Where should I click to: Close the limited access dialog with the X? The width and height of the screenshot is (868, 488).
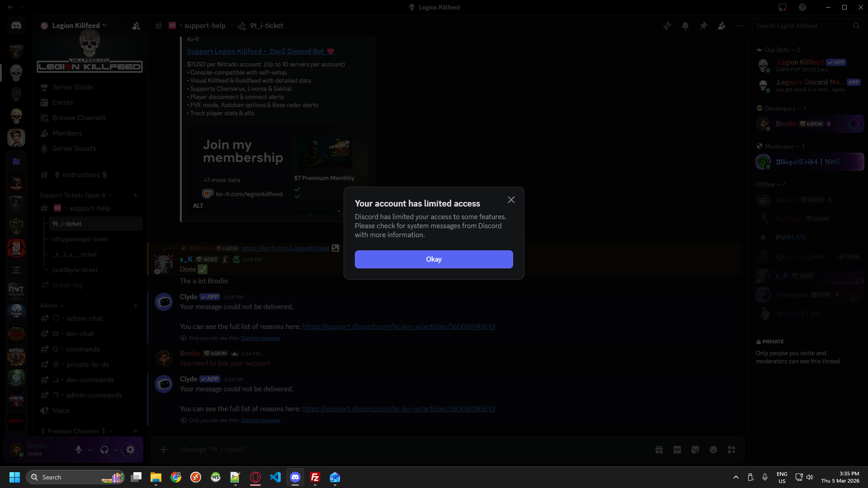[x=511, y=200]
